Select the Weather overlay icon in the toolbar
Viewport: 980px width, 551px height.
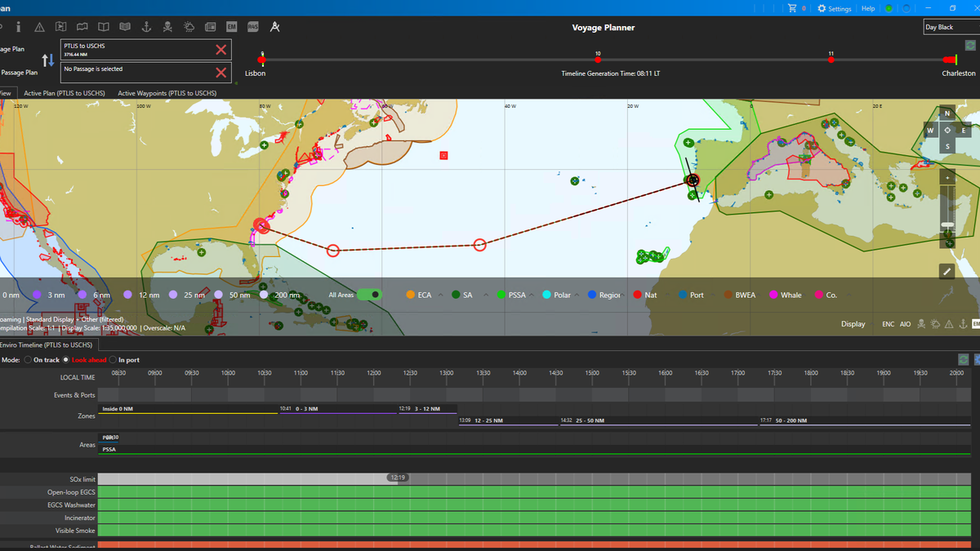[x=188, y=26]
